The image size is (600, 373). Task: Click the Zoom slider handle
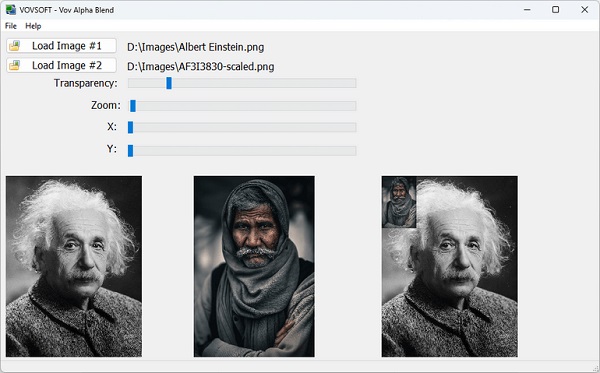pyautogui.click(x=133, y=106)
